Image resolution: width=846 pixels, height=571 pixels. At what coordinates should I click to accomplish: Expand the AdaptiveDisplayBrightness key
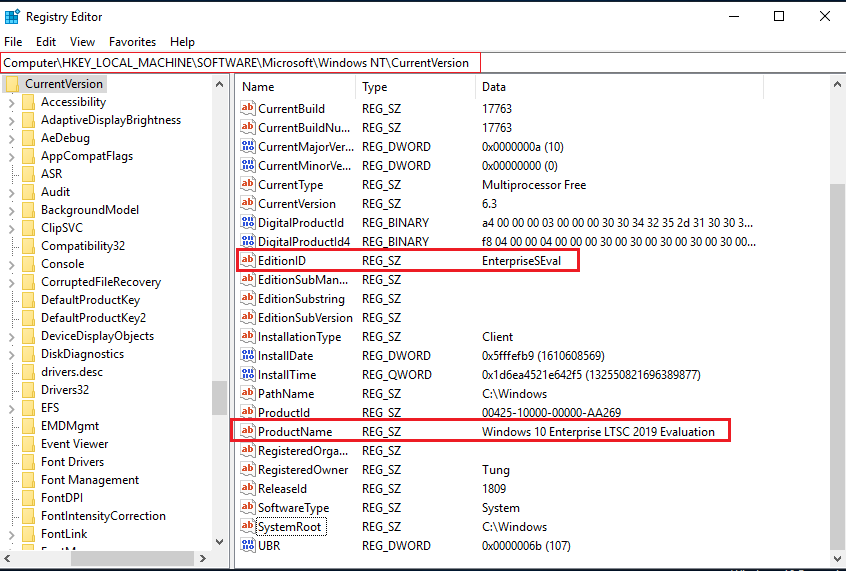pos(11,120)
